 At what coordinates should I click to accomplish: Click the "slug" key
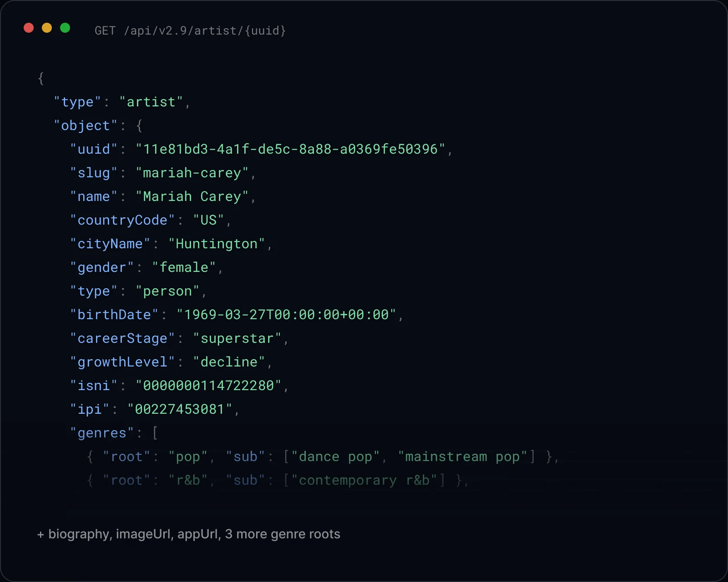click(x=94, y=173)
